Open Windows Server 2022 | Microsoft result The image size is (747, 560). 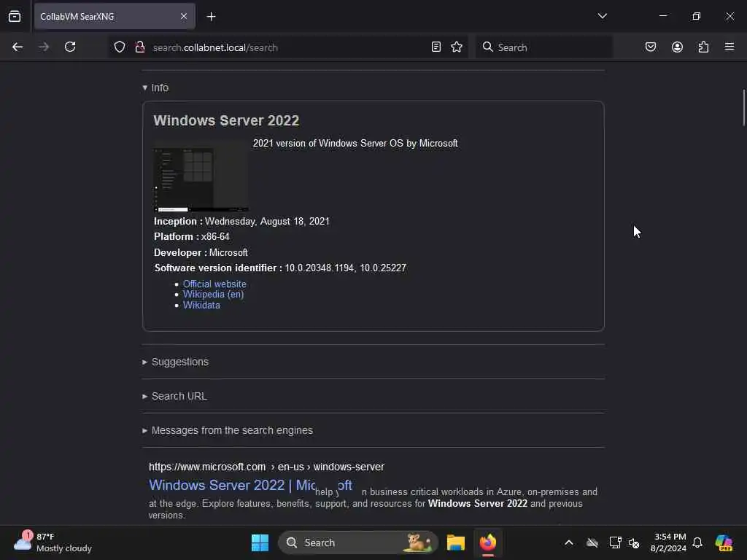[x=251, y=485]
